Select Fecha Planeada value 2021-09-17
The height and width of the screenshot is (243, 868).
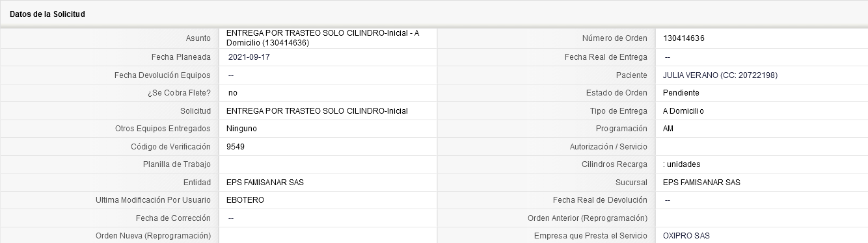(247, 57)
